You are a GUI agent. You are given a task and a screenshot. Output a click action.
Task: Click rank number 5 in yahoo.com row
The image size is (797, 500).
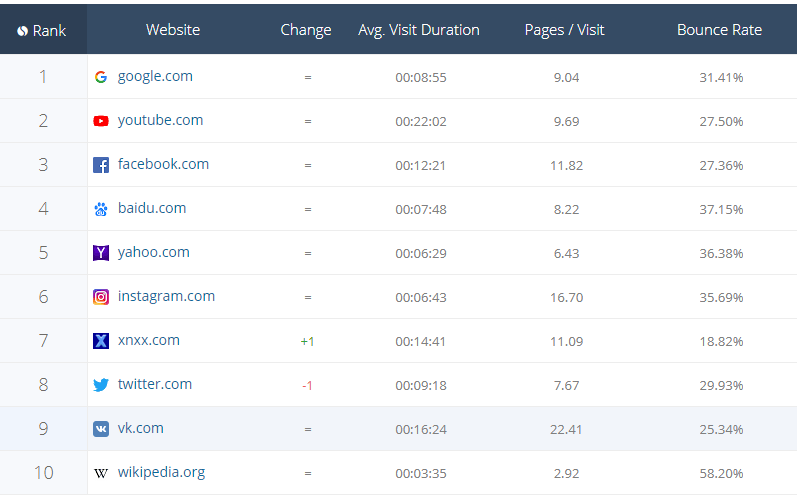[43, 253]
